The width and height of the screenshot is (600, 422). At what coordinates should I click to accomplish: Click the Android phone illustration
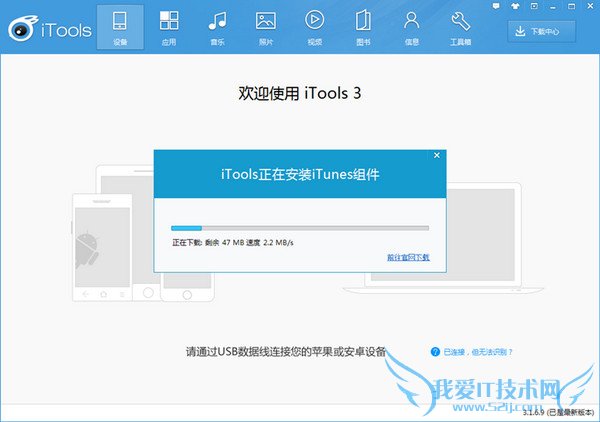(102, 247)
